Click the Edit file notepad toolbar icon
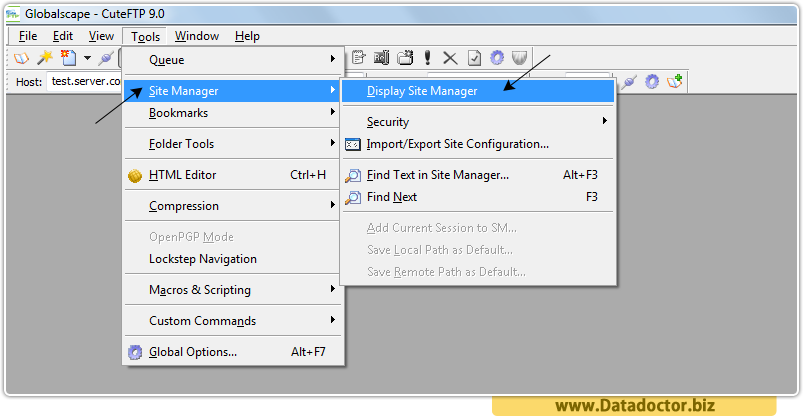 coord(358,58)
